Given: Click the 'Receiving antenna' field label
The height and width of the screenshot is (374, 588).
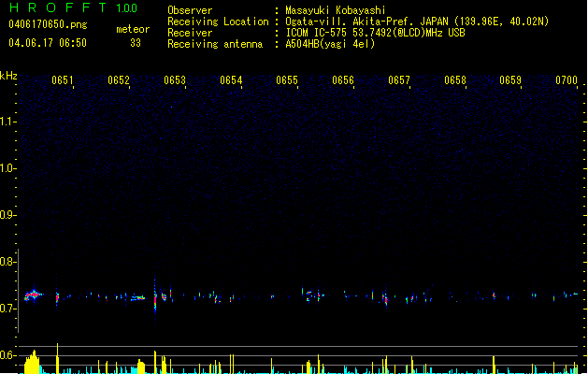Looking at the screenshot, I should [x=215, y=44].
